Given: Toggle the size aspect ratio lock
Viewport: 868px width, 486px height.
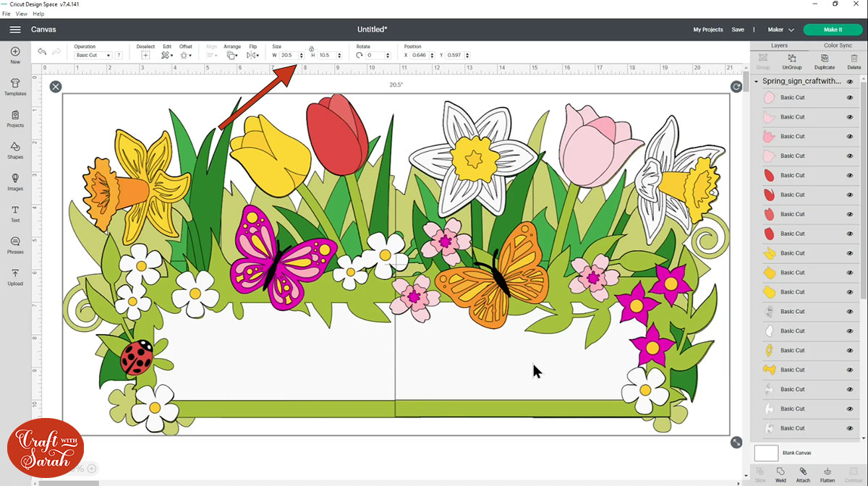Looking at the screenshot, I should [x=311, y=48].
